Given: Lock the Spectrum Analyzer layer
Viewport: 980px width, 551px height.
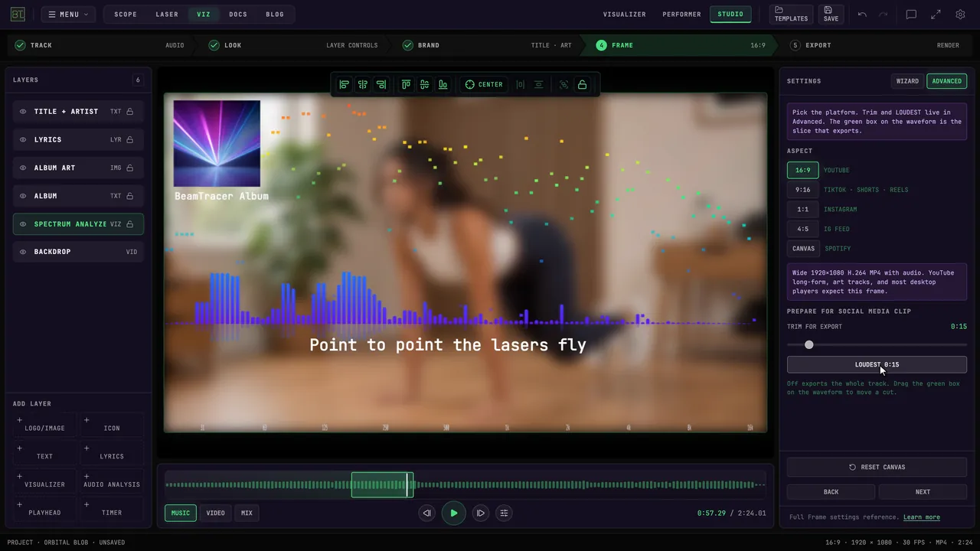Looking at the screenshot, I should tap(130, 224).
